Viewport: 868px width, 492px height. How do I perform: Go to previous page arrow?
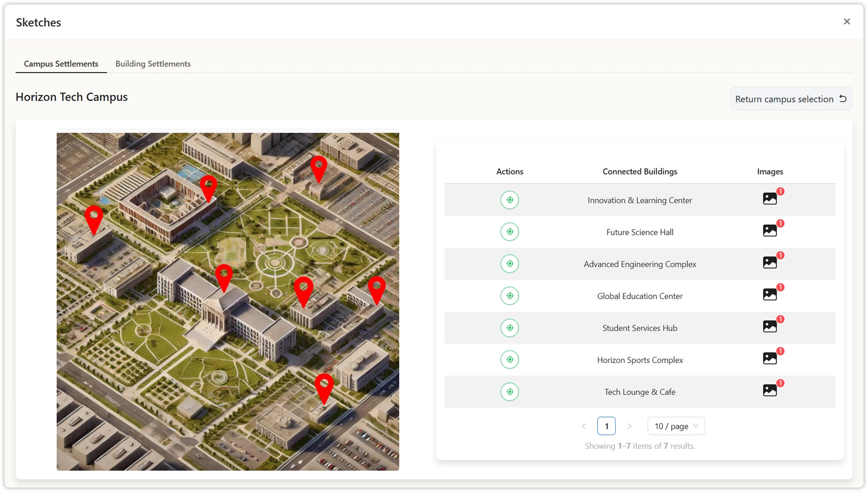(584, 426)
